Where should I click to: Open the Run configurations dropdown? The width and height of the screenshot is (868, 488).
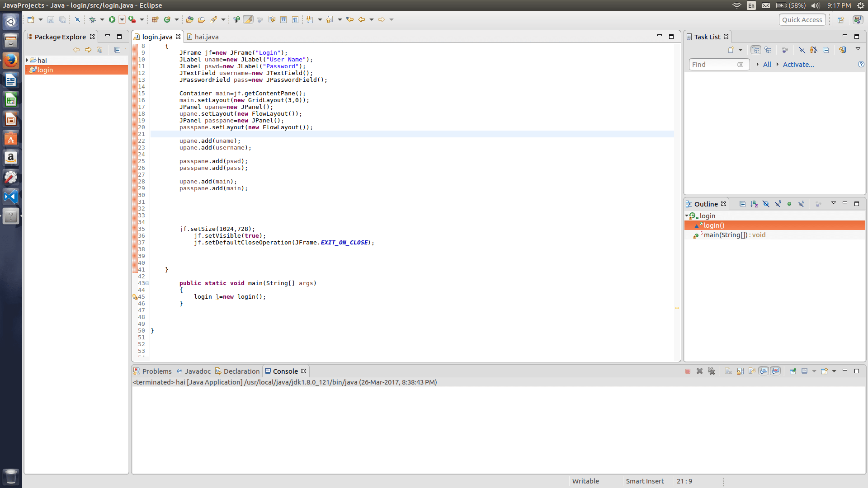[x=121, y=19]
